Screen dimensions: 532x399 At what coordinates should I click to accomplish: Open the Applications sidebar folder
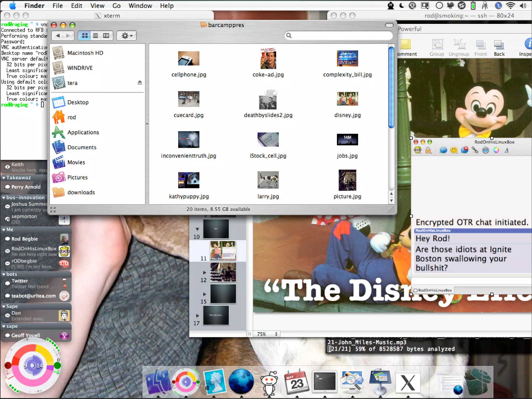coord(83,132)
